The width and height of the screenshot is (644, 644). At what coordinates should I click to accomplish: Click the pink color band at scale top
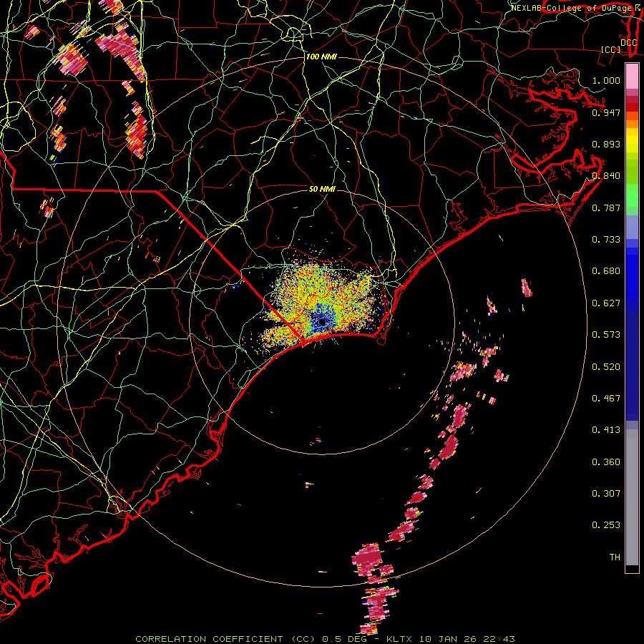click(x=632, y=77)
